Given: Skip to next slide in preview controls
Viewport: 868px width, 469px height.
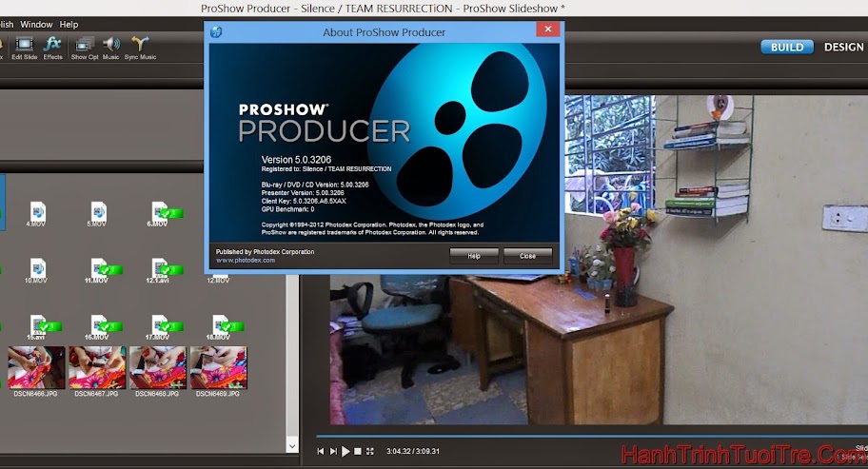Looking at the screenshot, I should (x=333, y=451).
